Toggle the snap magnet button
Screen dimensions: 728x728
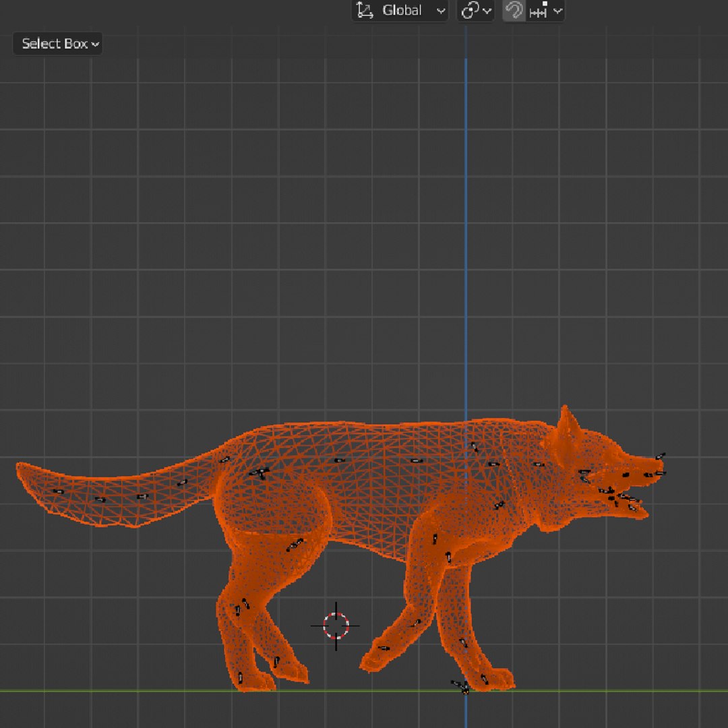pyautogui.click(x=514, y=10)
